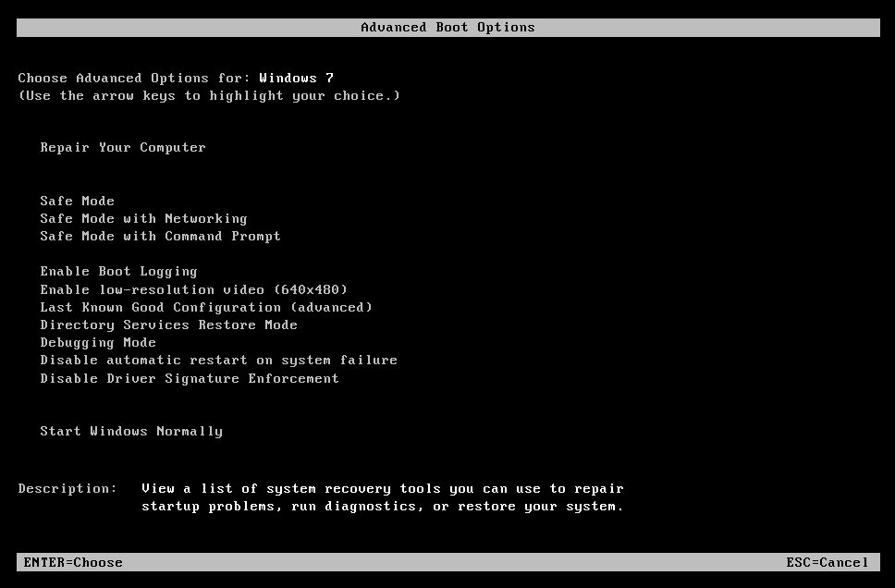Choose Safe Mode with Networking

(x=143, y=218)
